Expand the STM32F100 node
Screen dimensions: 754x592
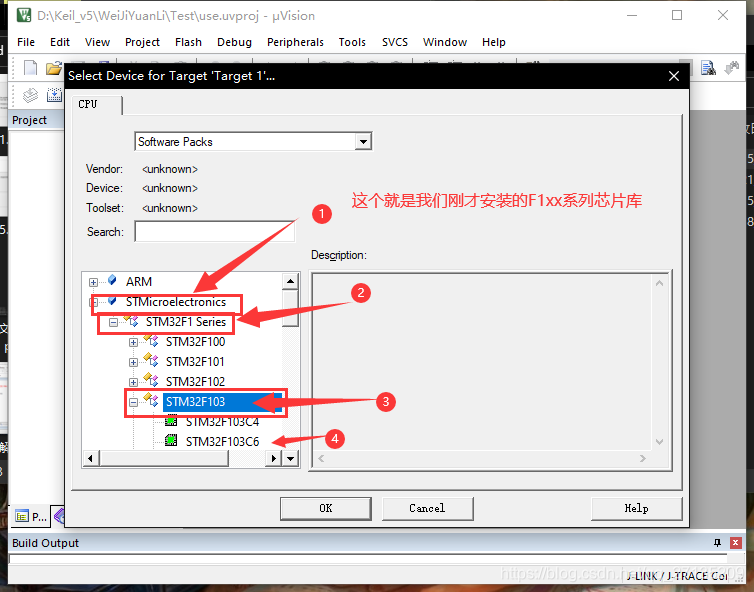(133, 342)
